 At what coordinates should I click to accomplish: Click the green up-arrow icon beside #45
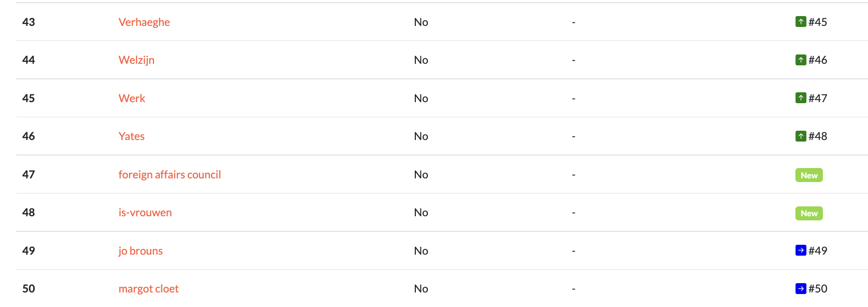(801, 22)
